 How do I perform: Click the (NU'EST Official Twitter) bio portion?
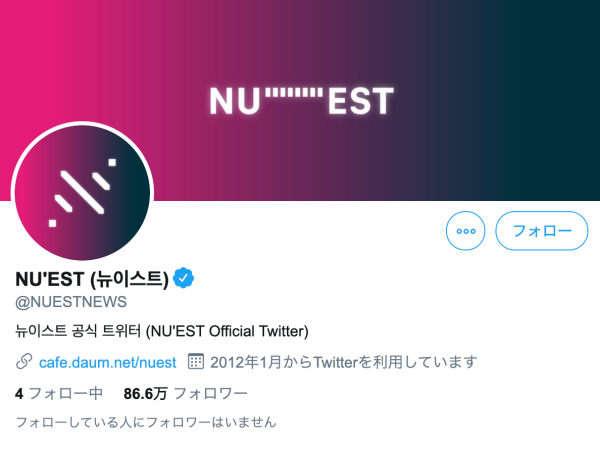tap(227, 331)
